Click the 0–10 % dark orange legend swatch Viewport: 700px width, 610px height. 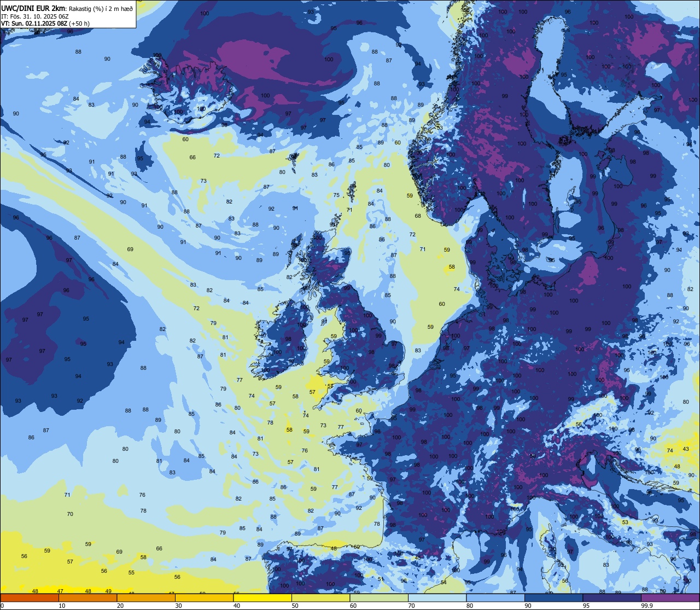[30, 598]
